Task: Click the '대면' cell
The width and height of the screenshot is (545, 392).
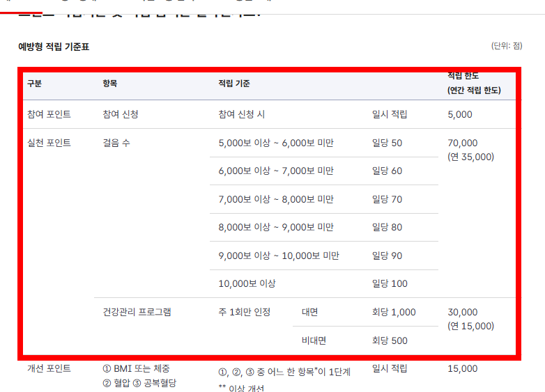Action: click(x=309, y=312)
